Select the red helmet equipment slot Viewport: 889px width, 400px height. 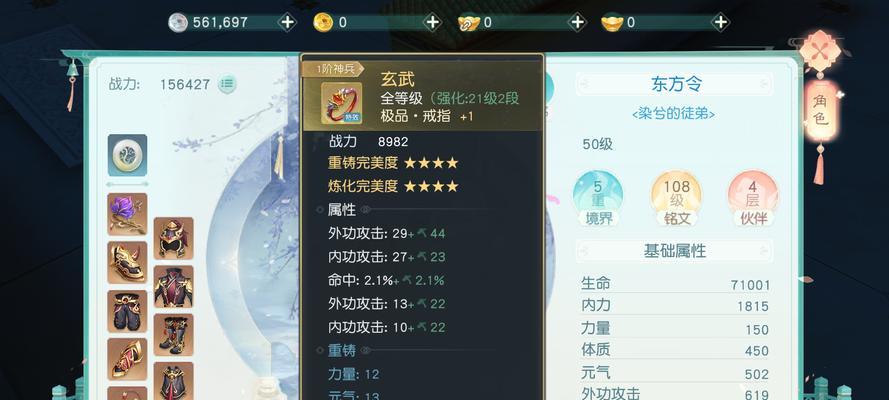(x=173, y=238)
